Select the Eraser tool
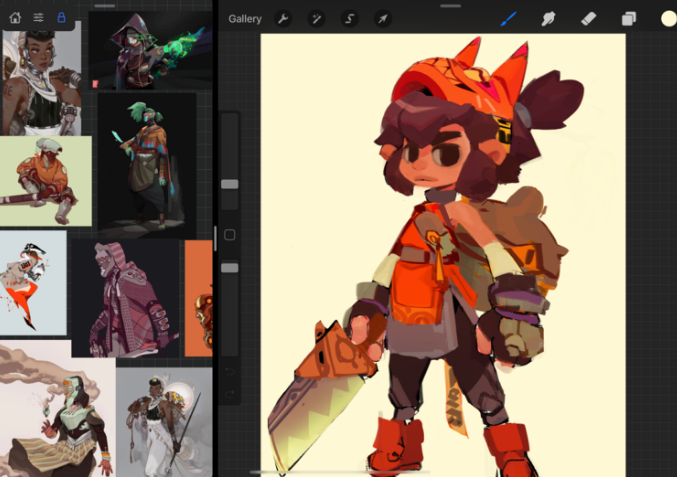This screenshot has height=477, width=677. pyautogui.click(x=588, y=19)
